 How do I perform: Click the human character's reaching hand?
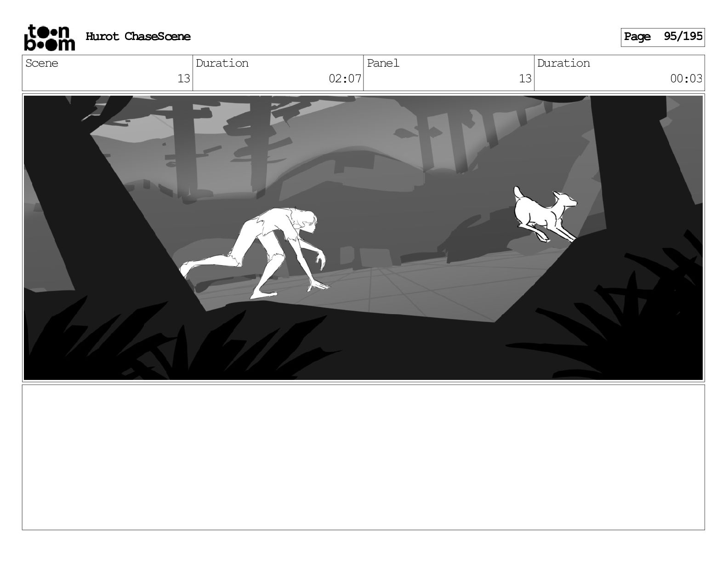click(320, 287)
